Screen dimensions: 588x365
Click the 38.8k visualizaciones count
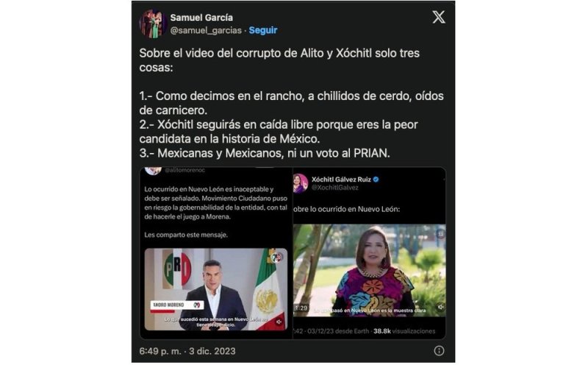coord(404,331)
